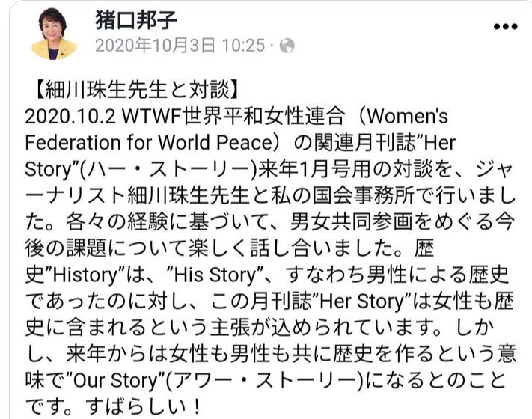532x419 pixels.
Task: Open the post timestamp 2020年10月3日 10:25
Action: pos(180,46)
